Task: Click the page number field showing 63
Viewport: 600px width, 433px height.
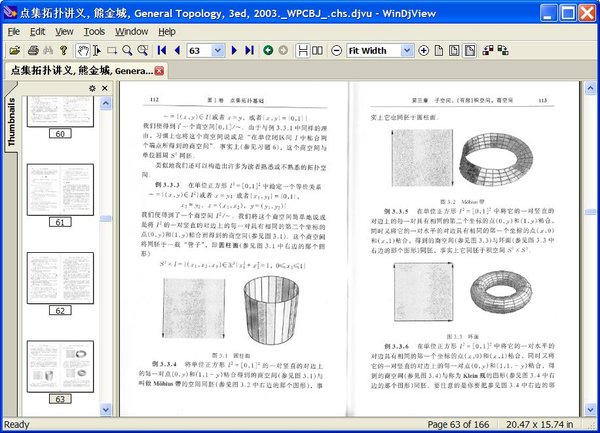Action: coord(199,50)
